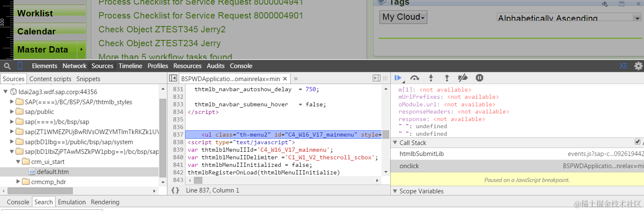Select the Content scripts navigator tab
Image resolution: width=644 pixels, height=211 pixels.
(x=50, y=79)
